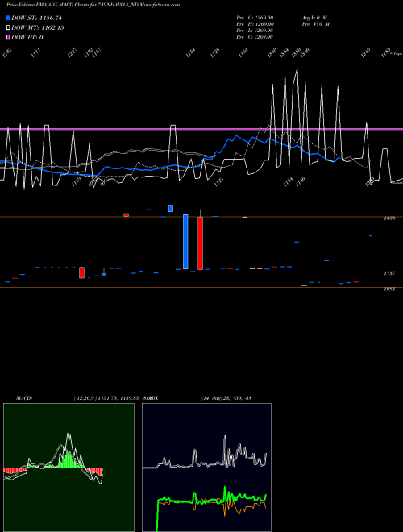The height and width of the screenshot is (532, 403).
Task: Click the 1246 top price label
Action: [365, 53]
